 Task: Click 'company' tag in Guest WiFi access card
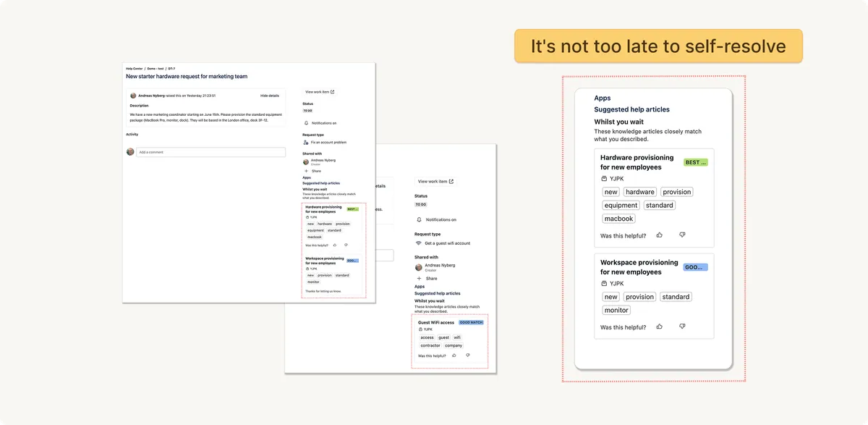coord(454,345)
